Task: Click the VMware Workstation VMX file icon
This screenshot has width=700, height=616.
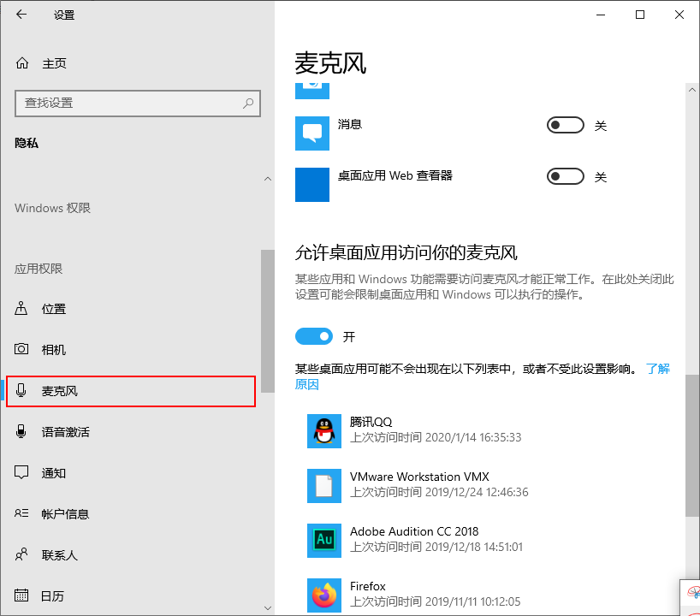Action: (x=323, y=485)
